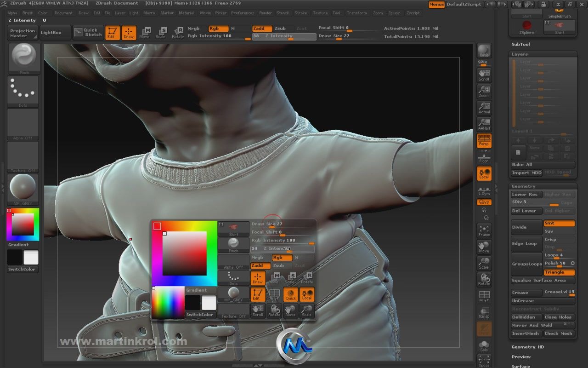
Task: Click the Scroll canvas icon on right shelf
Action: pos(484,75)
